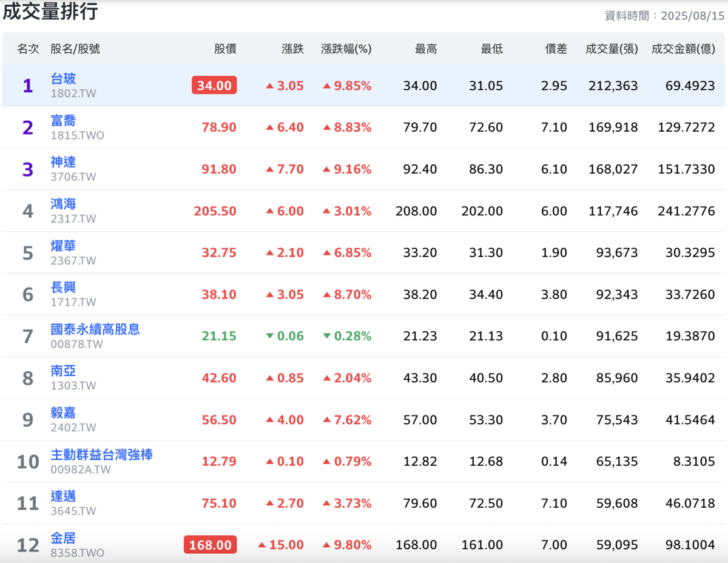Click the rank number 4
728x563 pixels.
point(28,211)
